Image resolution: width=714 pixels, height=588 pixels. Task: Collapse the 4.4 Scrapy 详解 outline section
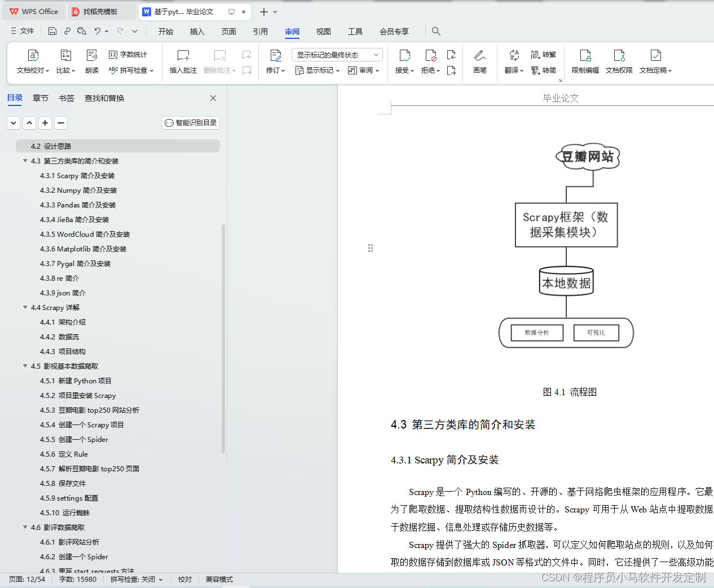25,307
